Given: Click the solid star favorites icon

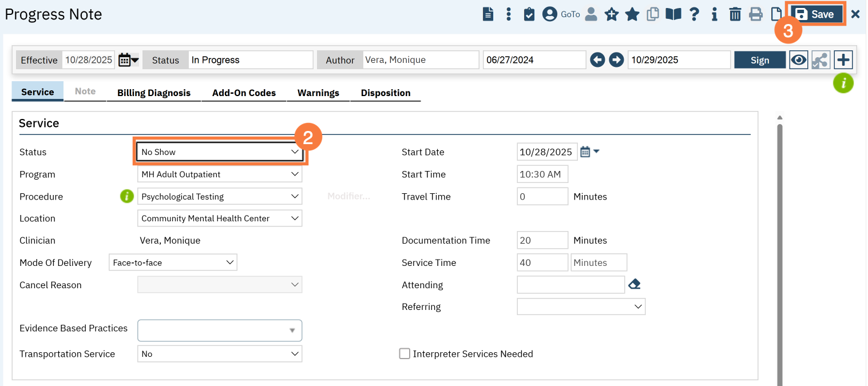Looking at the screenshot, I should coord(632,14).
